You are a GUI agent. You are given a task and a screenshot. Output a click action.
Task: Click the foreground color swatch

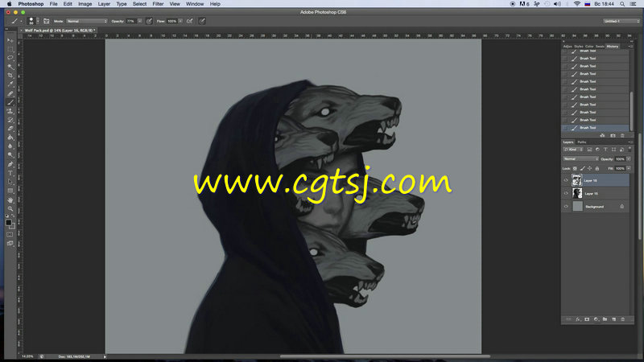8,223
